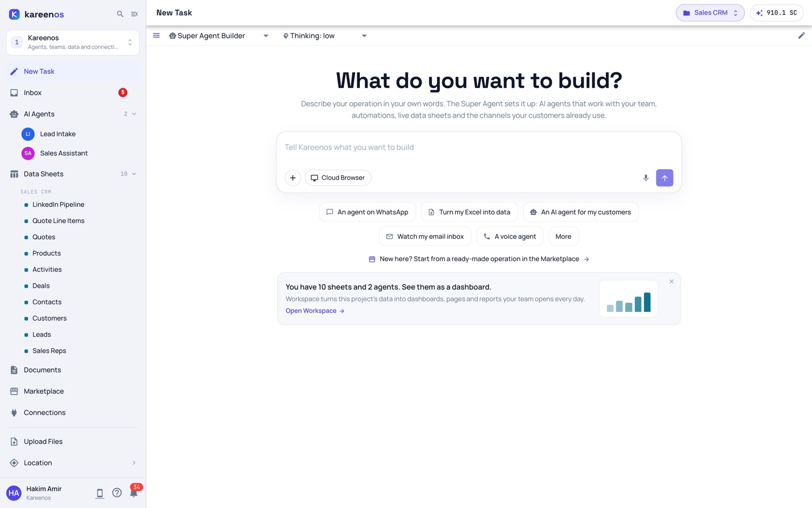Go to Documents
812x508 pixels.
[73, 370]
